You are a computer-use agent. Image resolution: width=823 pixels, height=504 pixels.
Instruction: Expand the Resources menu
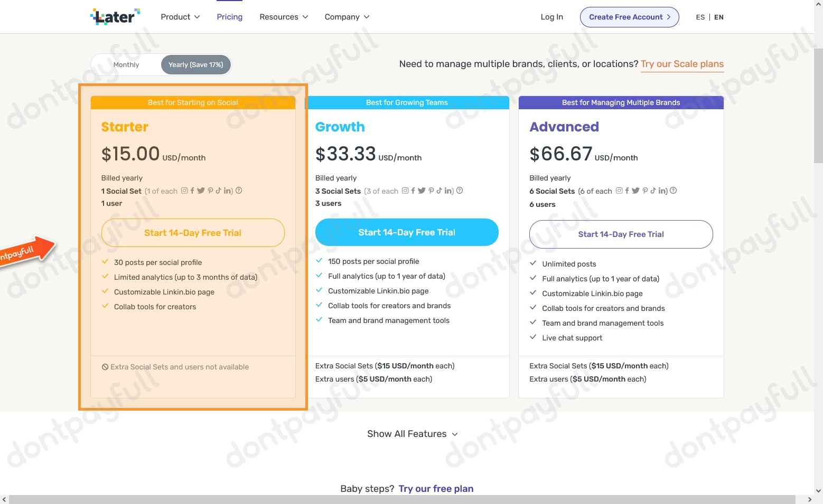click(284, 17)
